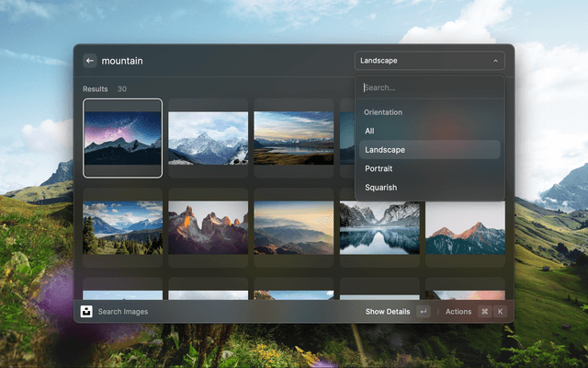Click the Search Images extension icon
Image resolution: width=588 pixels, height=368 pixels.
point(86,312)
